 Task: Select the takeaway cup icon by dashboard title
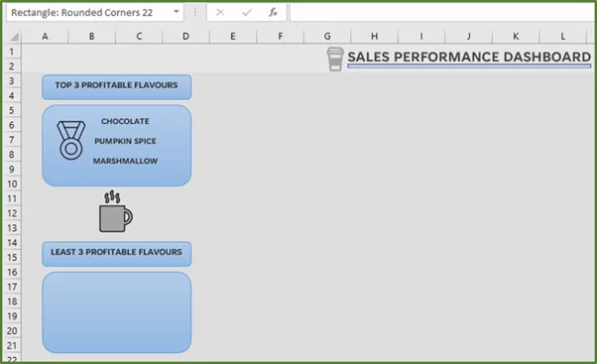pyautogui.click(x=335, y=60)
